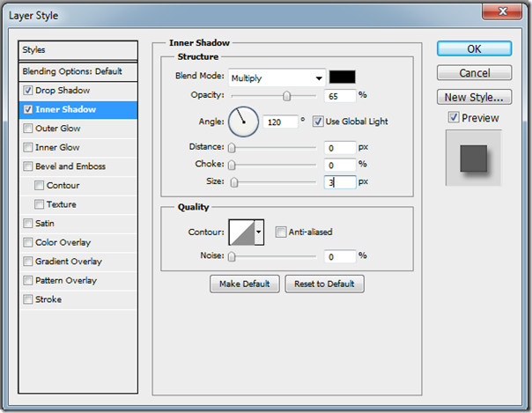Click the Choke value field
532x413 pixels.
[x=340, y=166]
